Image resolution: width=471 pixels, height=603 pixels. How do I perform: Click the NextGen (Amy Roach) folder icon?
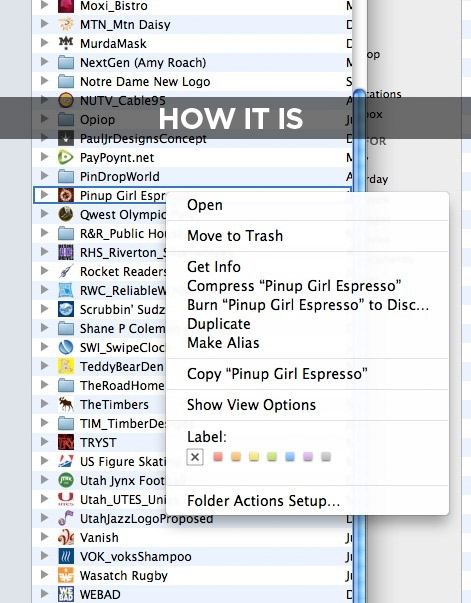[x=66, y=62]
